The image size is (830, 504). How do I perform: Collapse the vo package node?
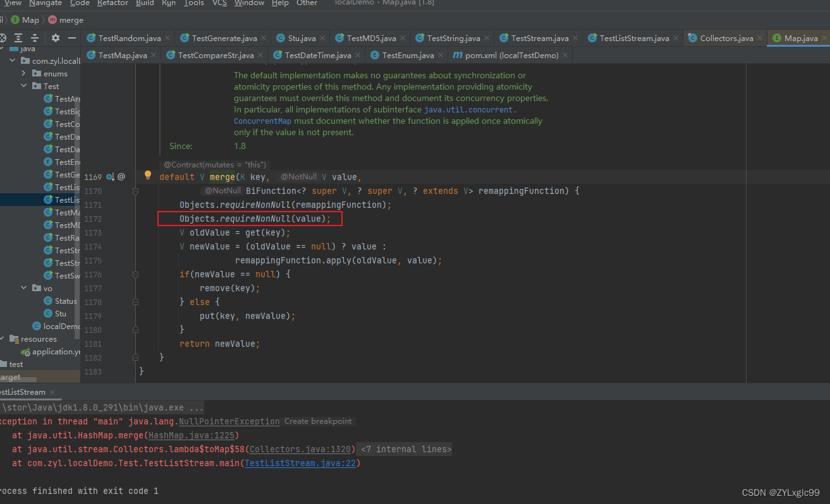pos(25,289)
